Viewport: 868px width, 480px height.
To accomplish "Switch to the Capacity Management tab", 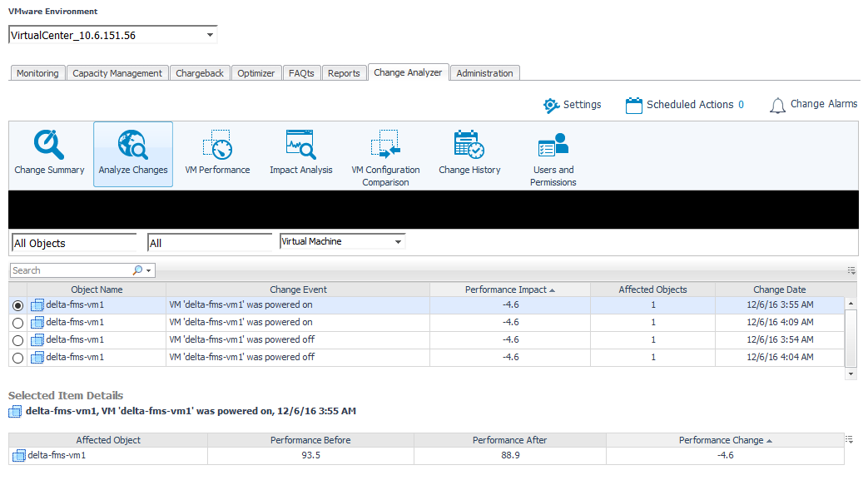I will tap(117, 73).
